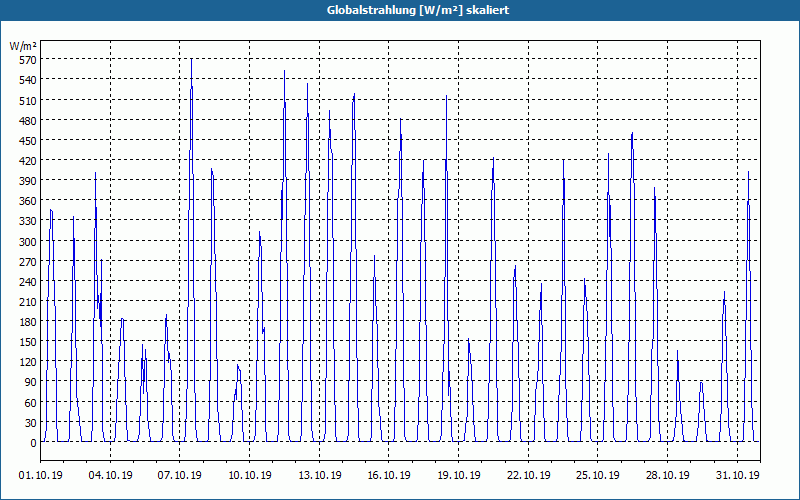Select the 30 y-axis value
The height and width of the screenshot is (500, 800).
coord(31,423)
